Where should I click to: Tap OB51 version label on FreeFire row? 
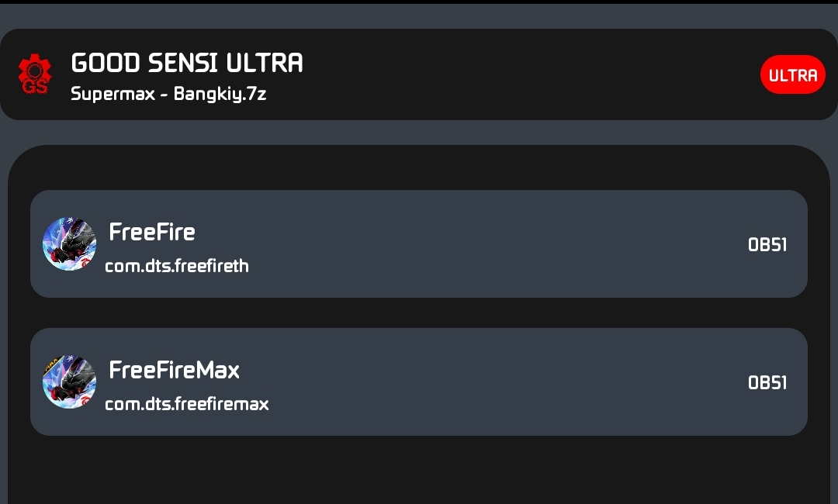pyautogui.click(x=767, y=245)
